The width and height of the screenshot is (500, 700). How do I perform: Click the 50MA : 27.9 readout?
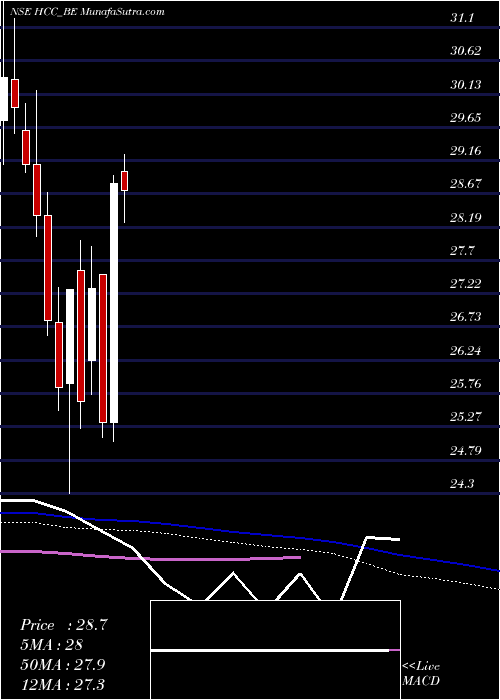(x=62, y=665)
